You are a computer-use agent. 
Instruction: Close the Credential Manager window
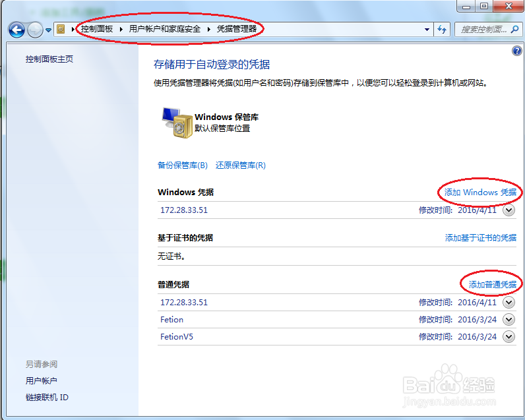click(x=509, y=6)
